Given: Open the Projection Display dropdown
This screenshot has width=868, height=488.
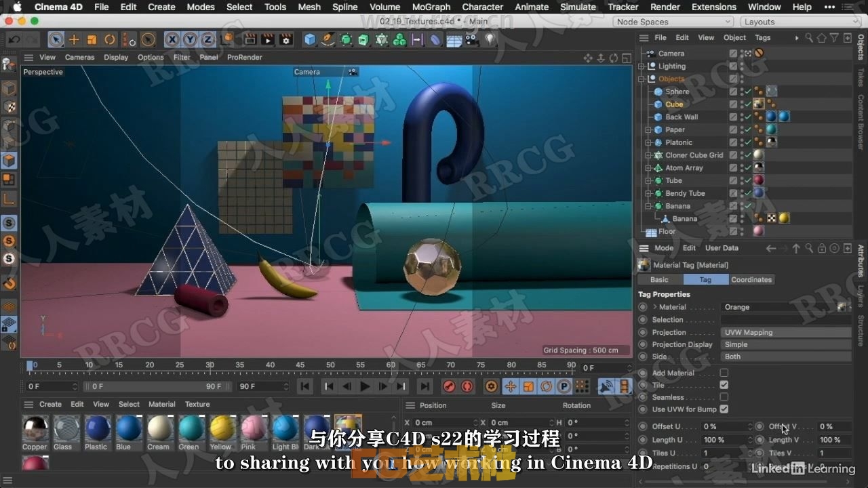Looking at the screenshot, I should (785, 344).
